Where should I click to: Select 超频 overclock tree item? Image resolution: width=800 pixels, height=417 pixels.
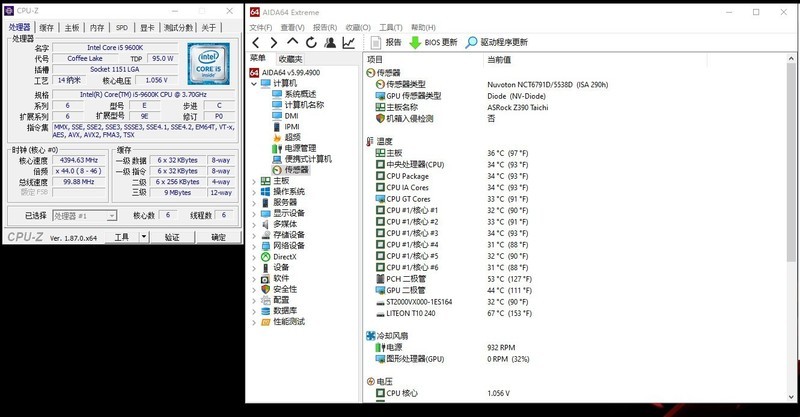[x=286, y=137]
